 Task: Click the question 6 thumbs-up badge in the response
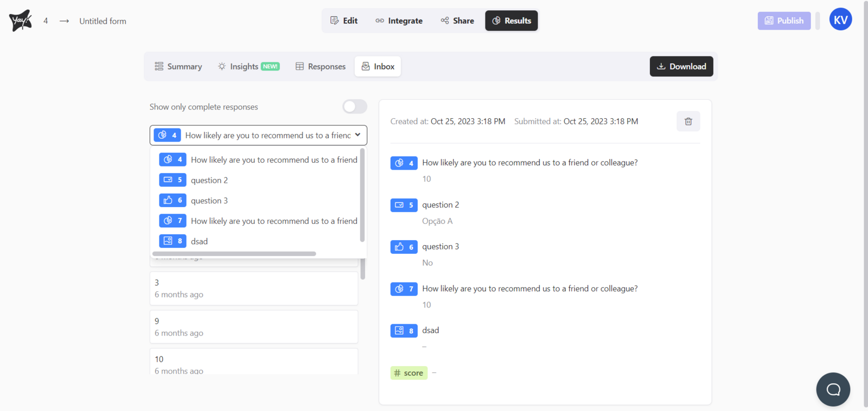[404, 247]
